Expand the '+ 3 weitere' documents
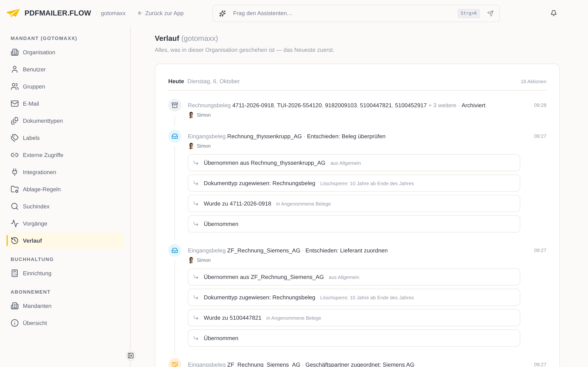588x367 pixels. 442,105
